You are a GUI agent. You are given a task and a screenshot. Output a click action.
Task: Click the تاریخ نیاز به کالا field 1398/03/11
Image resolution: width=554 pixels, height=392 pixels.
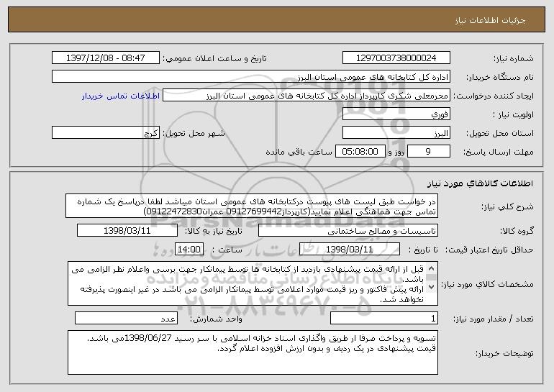pyautogui.click(x=127, y=231)
